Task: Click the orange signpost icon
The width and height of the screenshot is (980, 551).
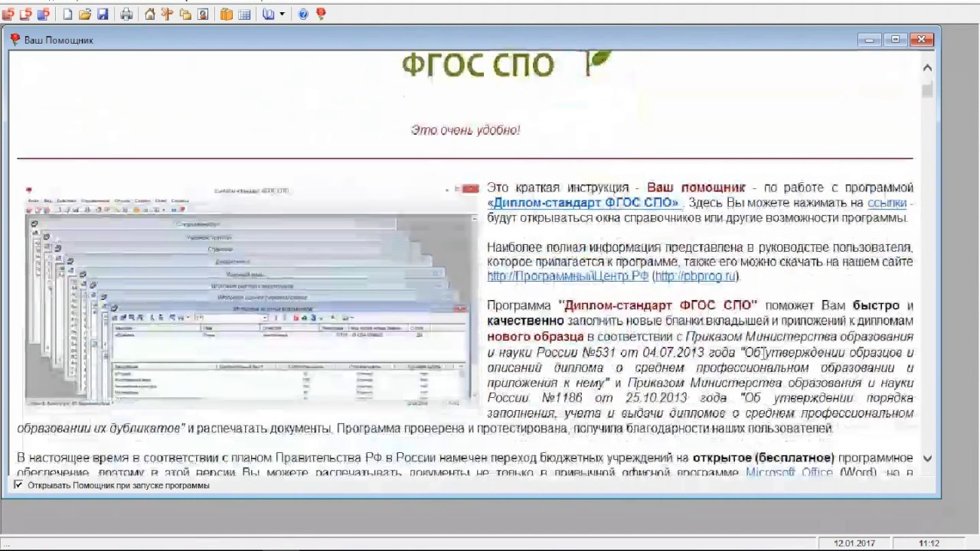Action: pyautogui.click(x=167, y=14)
